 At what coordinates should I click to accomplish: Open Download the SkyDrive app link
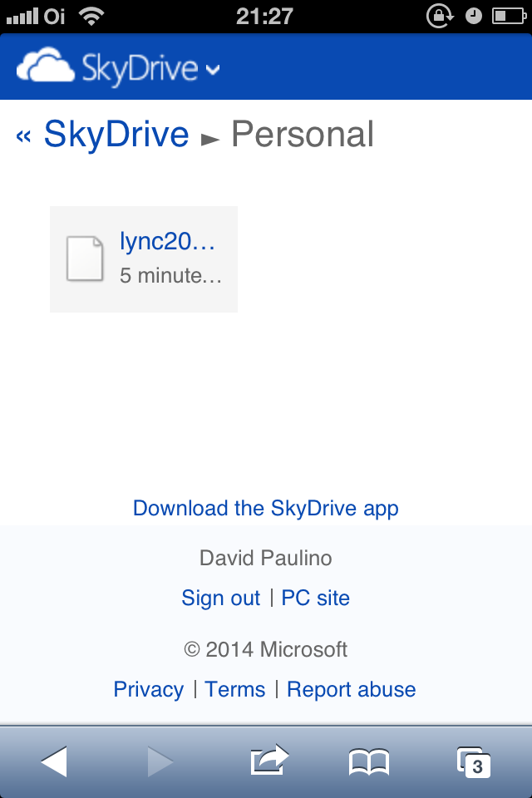(x=266, y=509)
